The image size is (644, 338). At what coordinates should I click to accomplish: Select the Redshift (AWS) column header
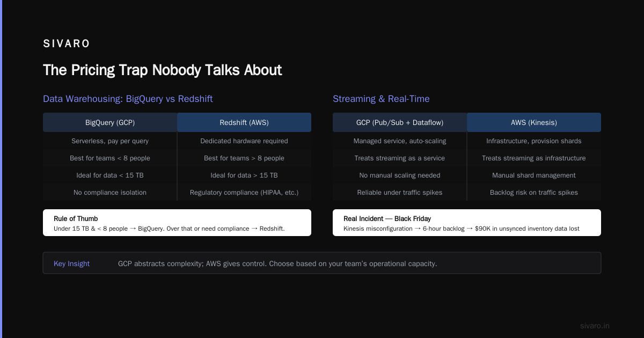[x=244, y=122]
